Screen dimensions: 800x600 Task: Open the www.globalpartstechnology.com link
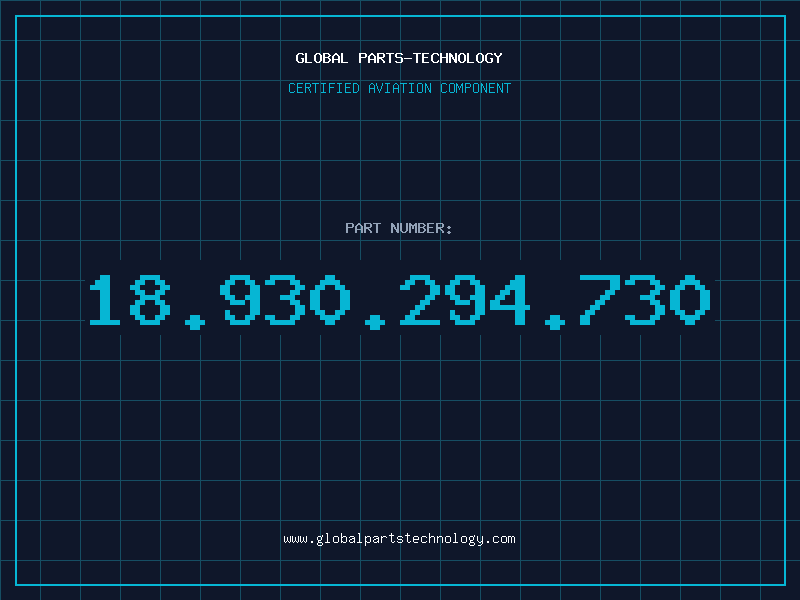click(x=399, y=539)
